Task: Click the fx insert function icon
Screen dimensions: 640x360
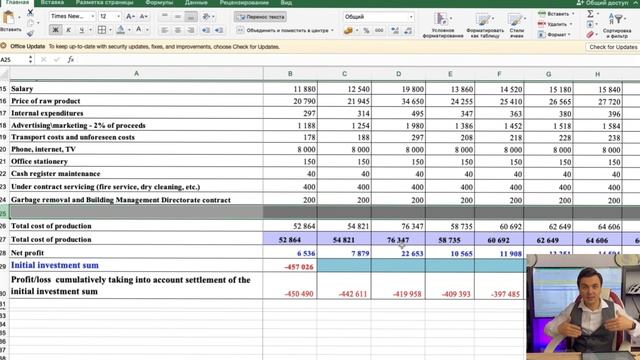Action: [71, 60]
